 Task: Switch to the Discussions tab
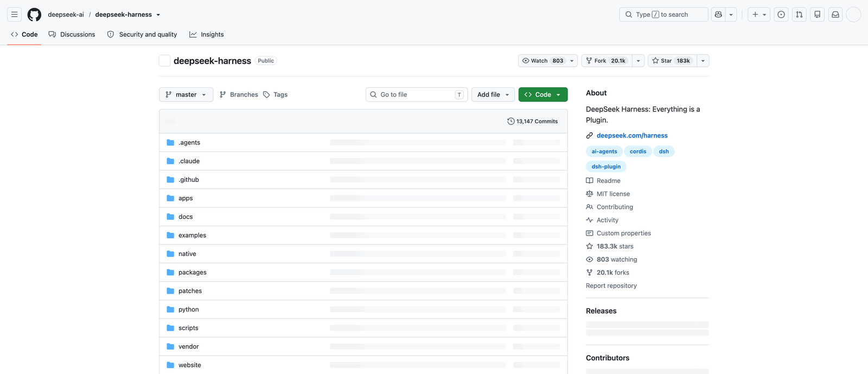(72, 34)
